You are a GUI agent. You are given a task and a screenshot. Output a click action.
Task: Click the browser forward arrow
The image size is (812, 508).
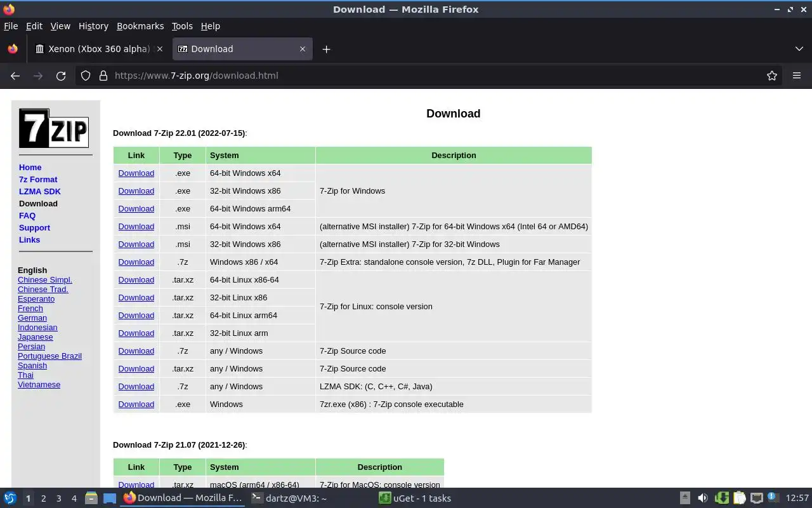tap(38, 76)
